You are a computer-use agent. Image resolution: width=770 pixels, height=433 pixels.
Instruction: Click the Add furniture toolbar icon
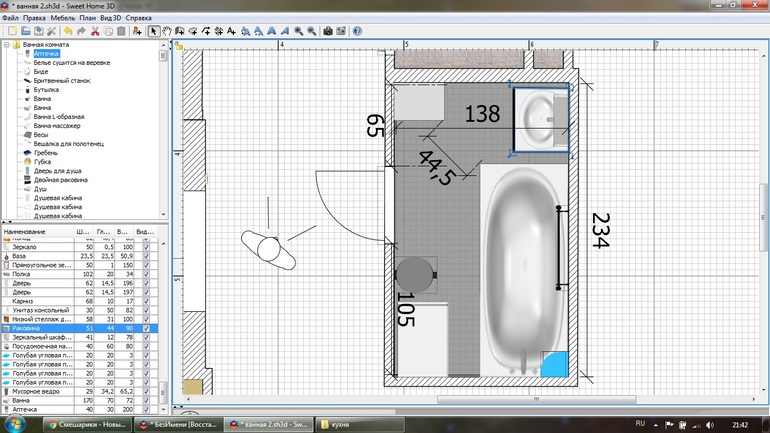click(x=136, y=31)
